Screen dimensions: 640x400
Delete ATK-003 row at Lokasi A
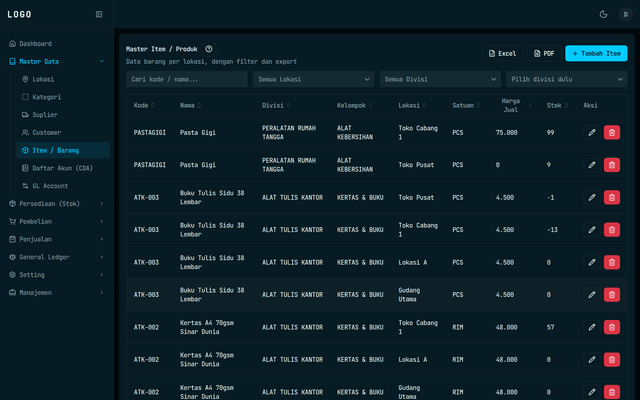coord(611,262)
